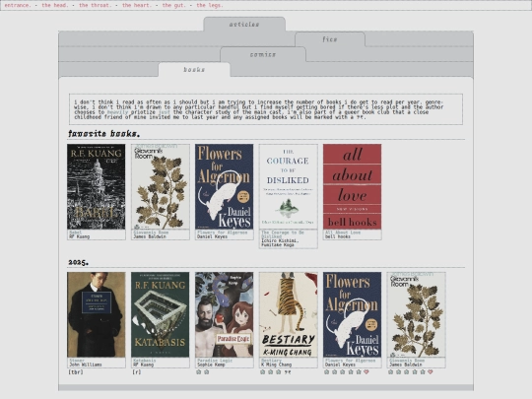532x399 pixels.
Task: Open Giovanni's Room cover in favorite books
Action: point(161,186)
